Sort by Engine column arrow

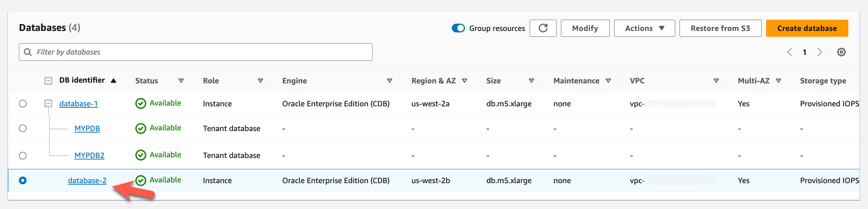(x=389, y=81)
